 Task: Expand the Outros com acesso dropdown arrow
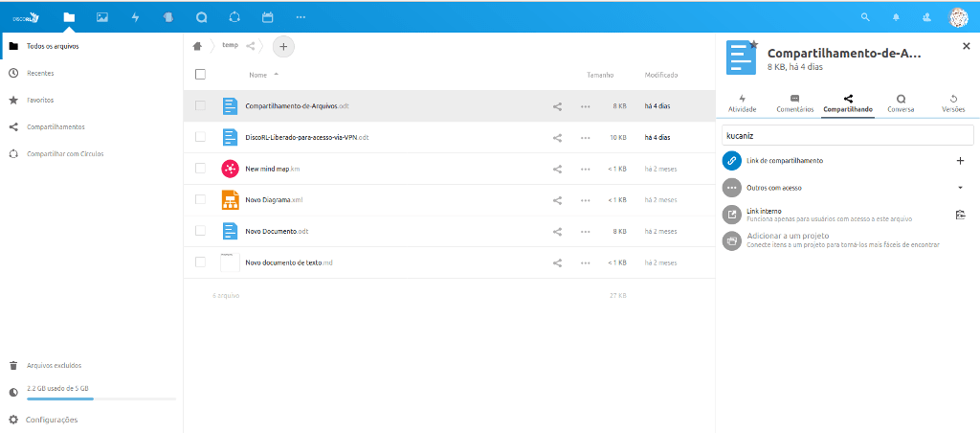[x=960, y=188]
